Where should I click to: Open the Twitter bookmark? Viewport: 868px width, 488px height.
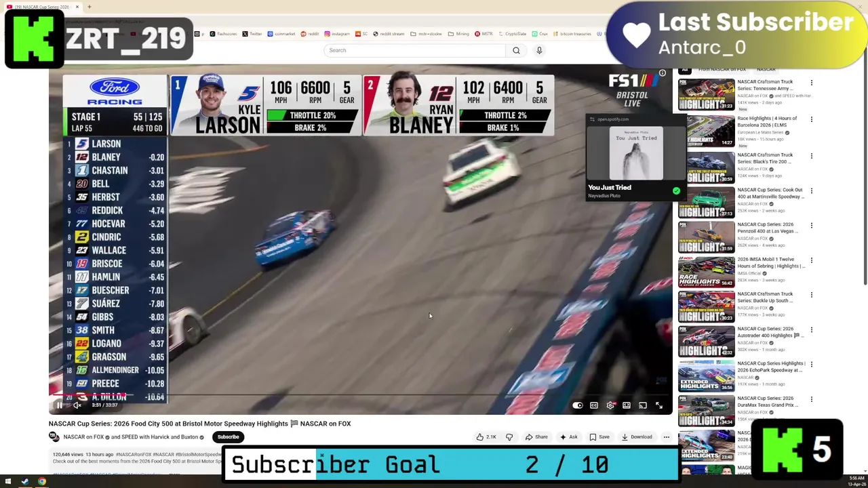pos(252,34)
